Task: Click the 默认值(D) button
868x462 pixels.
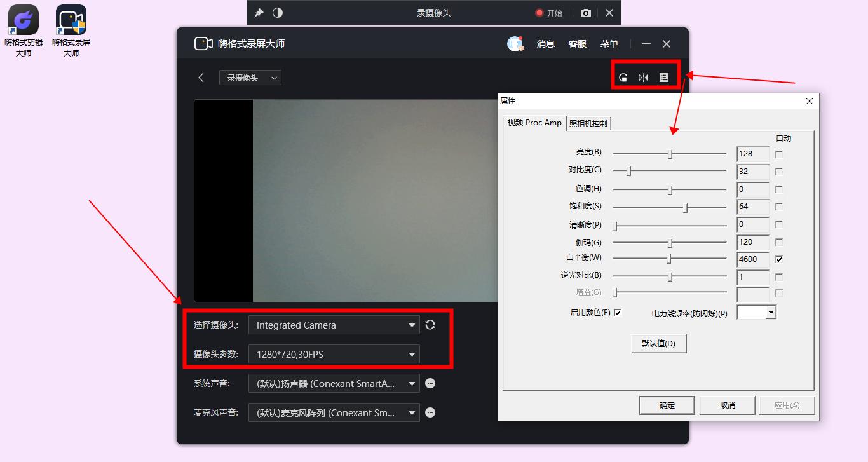Action: [658, 343]
